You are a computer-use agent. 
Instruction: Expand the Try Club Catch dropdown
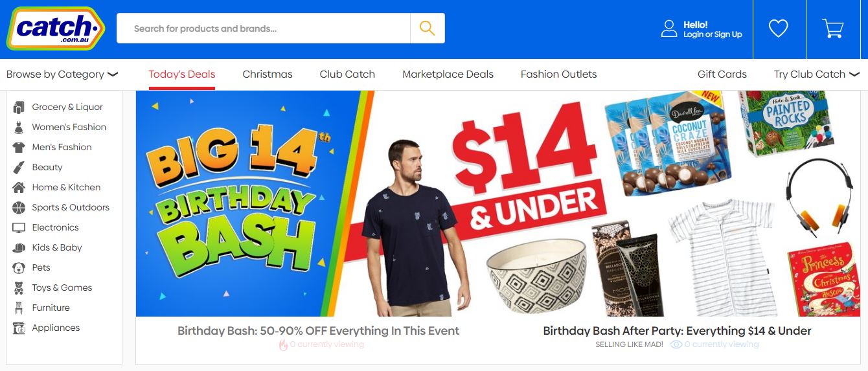[816, 74]
